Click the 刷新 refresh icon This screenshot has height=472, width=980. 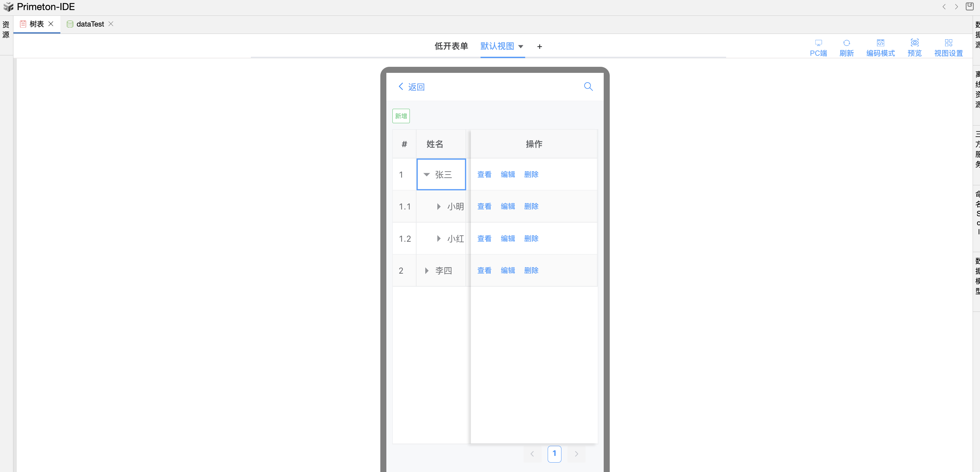pyautogui.click(x=846, y=43)
